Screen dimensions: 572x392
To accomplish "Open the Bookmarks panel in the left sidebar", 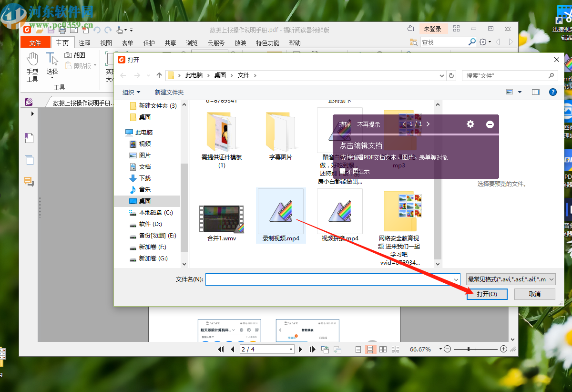I will pyautogui.click(x=29, y=137).
